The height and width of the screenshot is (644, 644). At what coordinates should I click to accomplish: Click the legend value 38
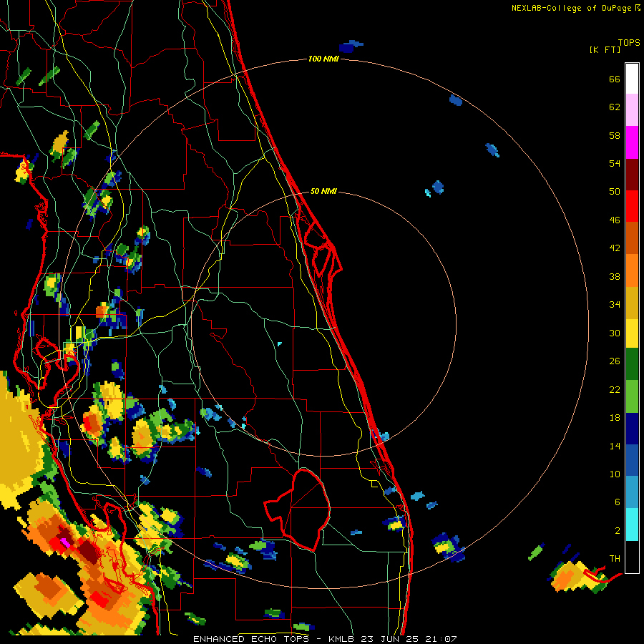click(x=615, y=276)
